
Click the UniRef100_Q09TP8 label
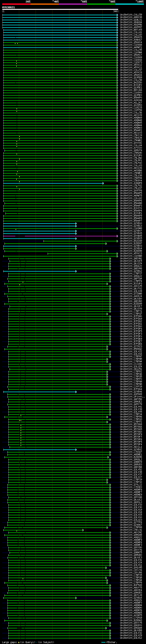(131, 191)
